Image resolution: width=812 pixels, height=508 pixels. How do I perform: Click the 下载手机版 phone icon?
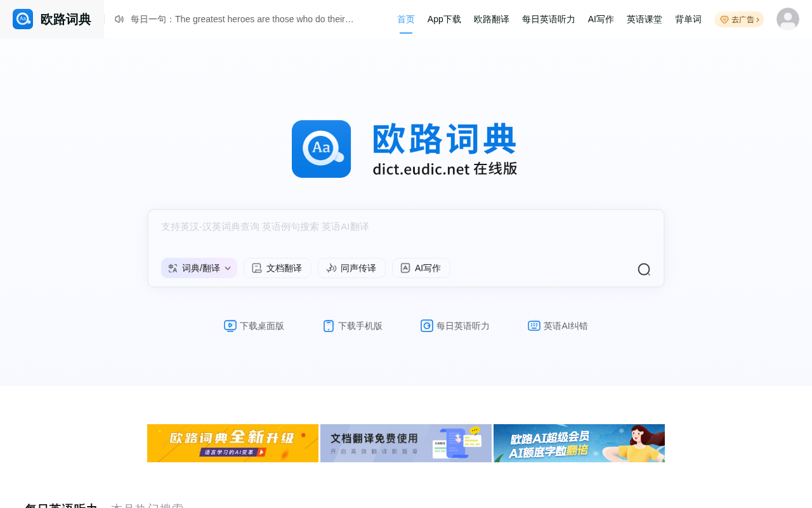click(x=329, y=326)
